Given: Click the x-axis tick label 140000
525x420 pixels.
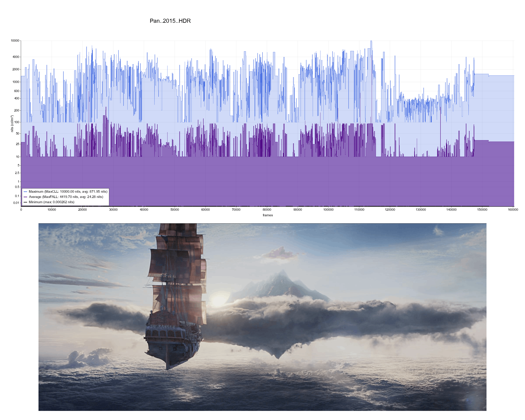Looking at the screenshot, I should (451, 210).
